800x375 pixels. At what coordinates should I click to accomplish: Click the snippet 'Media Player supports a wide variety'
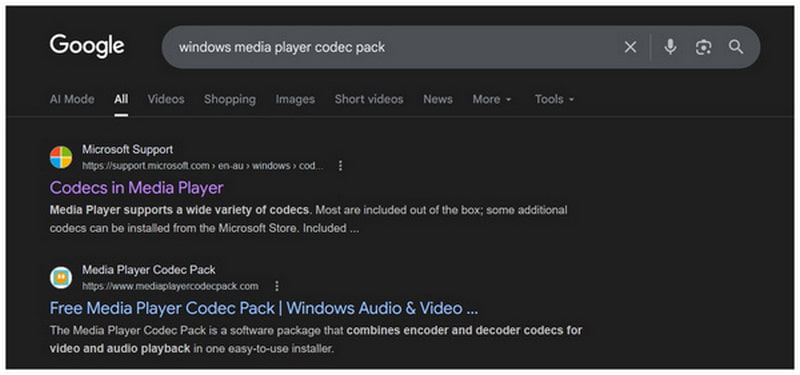[x=179, y=210]
